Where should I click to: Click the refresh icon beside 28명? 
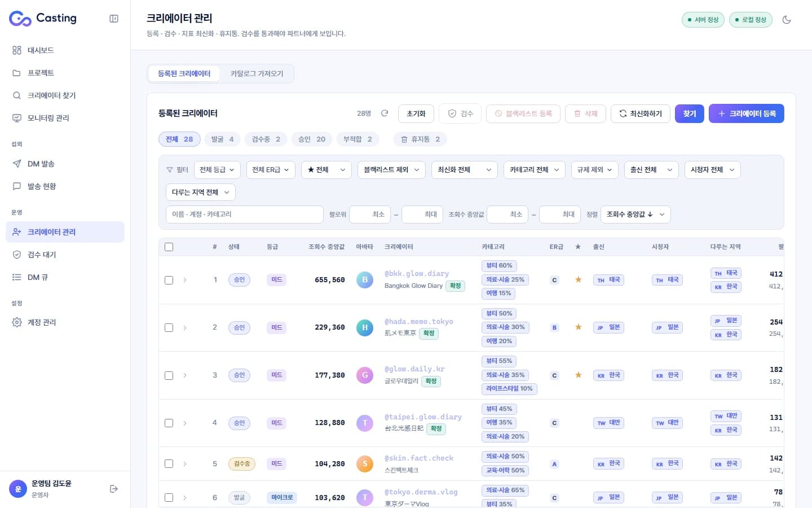point(385,113)
